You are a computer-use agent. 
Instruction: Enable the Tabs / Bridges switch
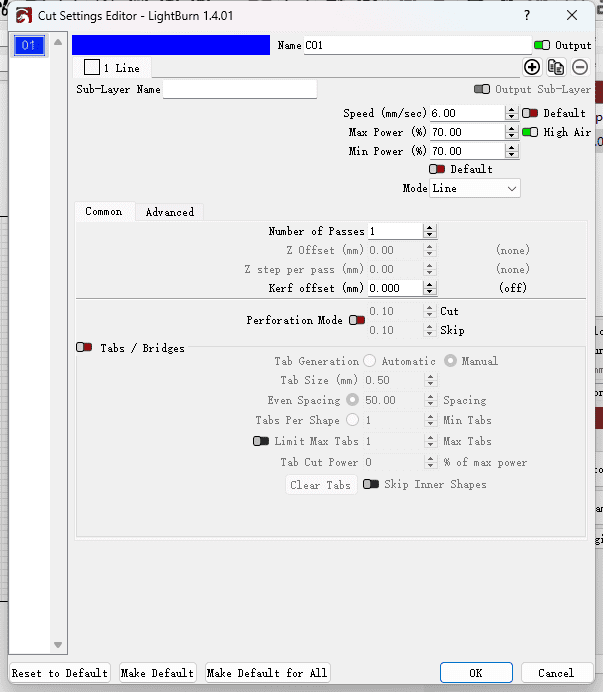(84, 347)
